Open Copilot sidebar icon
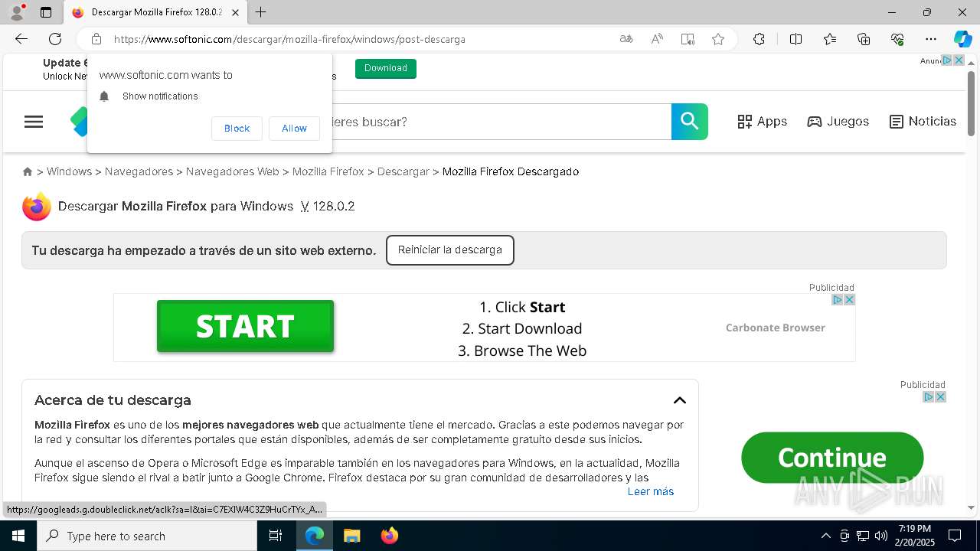 (962, 39)
